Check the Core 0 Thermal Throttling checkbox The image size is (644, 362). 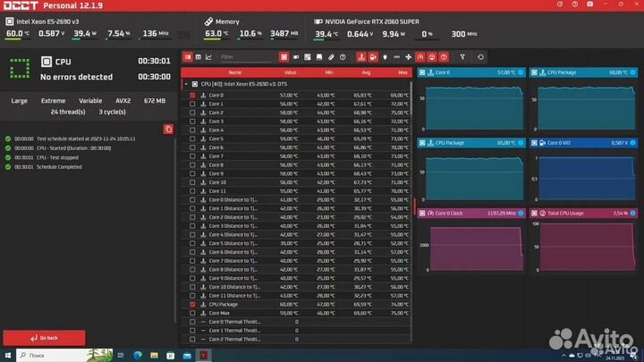tap(192, 322)
